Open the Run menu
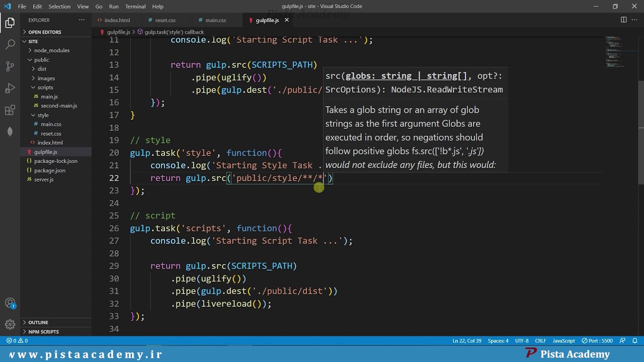644x362 pixels. coord(114,7)
